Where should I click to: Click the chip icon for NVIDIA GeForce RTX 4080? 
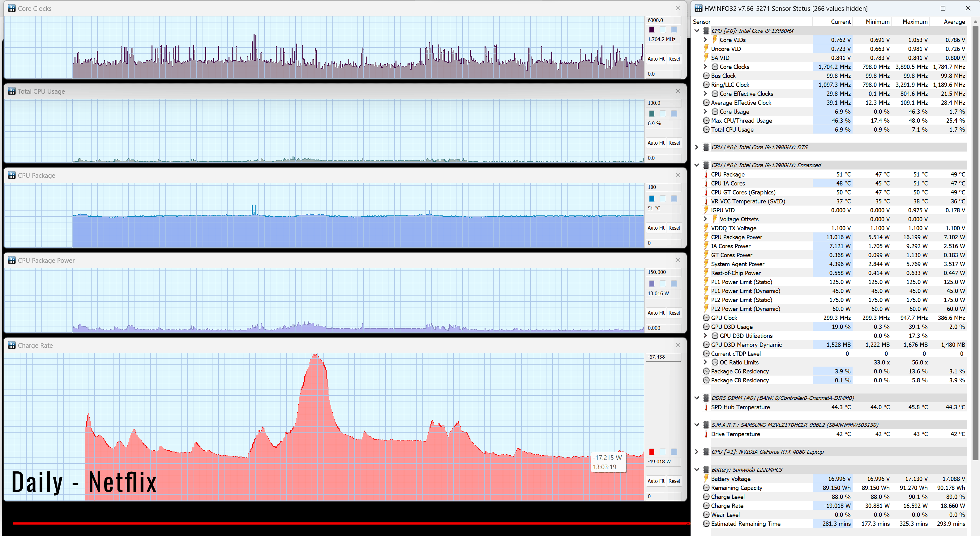706,452
